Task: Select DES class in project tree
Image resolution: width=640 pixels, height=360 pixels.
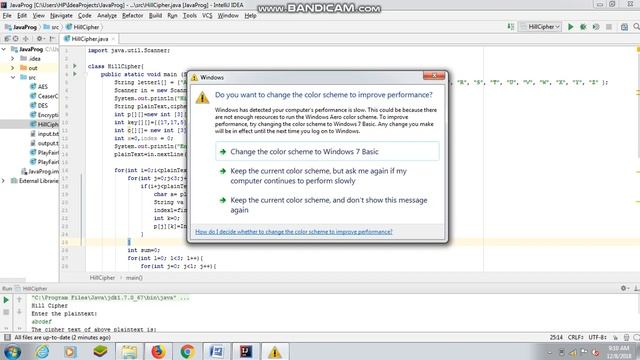Action: pyautogui.click(x=39, y=105)
